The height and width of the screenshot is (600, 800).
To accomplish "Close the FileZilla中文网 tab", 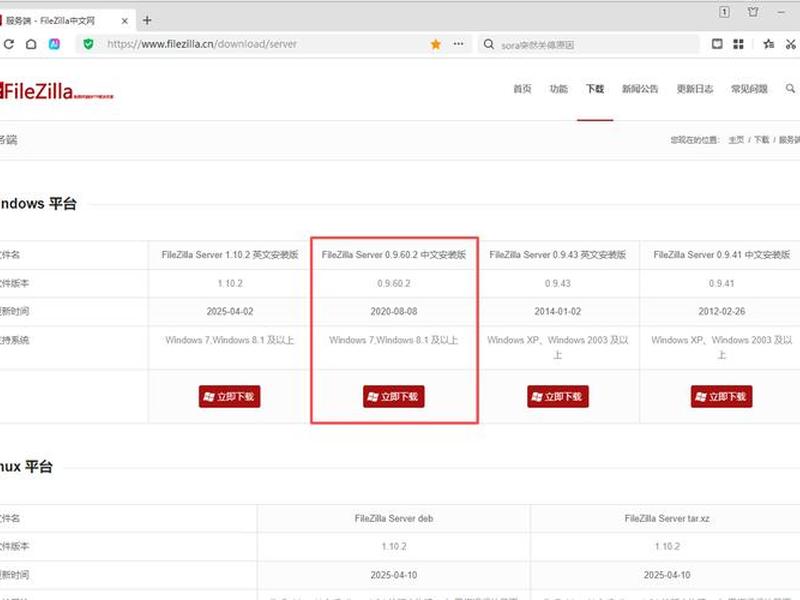I will (124, 21).
